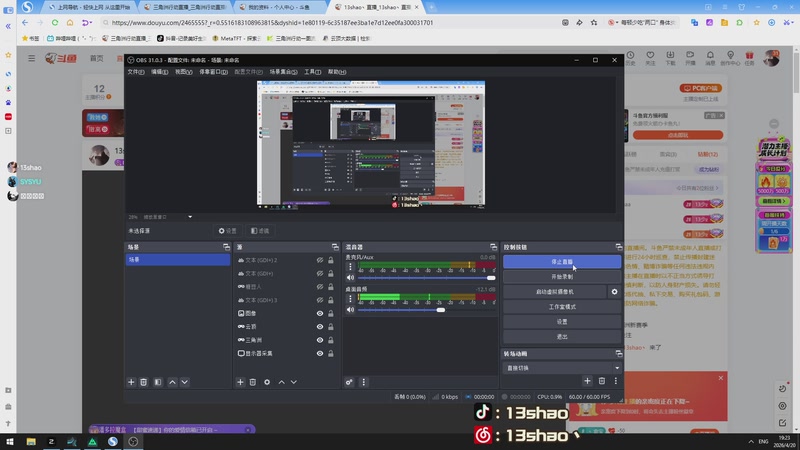This screenshot has height=450, width=800.
Task: Enable 工作室模式 studio mode button
Action: click(x=562, y=307)
